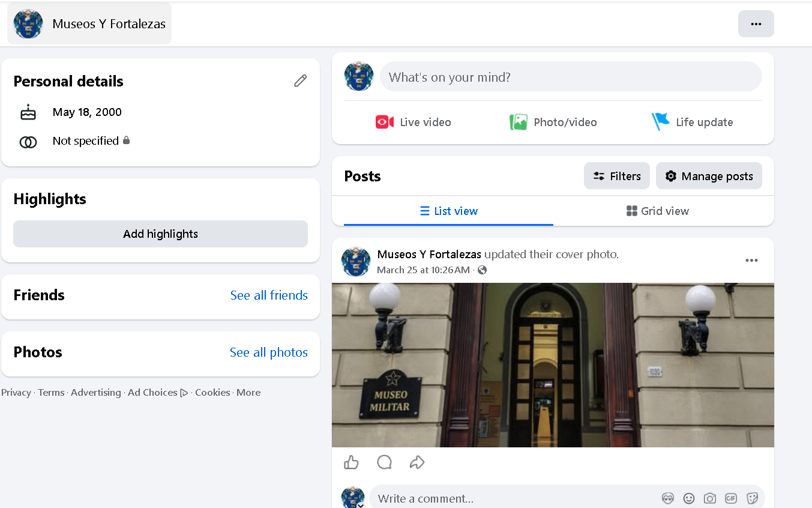Click the share arrow icon on post
Screen dimensions: 812x508
pos(417,462)
